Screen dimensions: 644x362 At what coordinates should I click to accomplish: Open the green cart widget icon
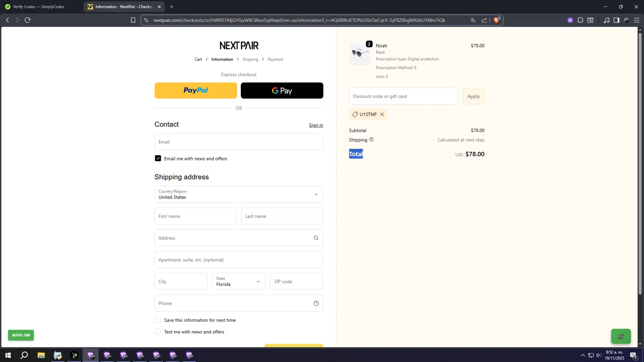click(621, 336)
